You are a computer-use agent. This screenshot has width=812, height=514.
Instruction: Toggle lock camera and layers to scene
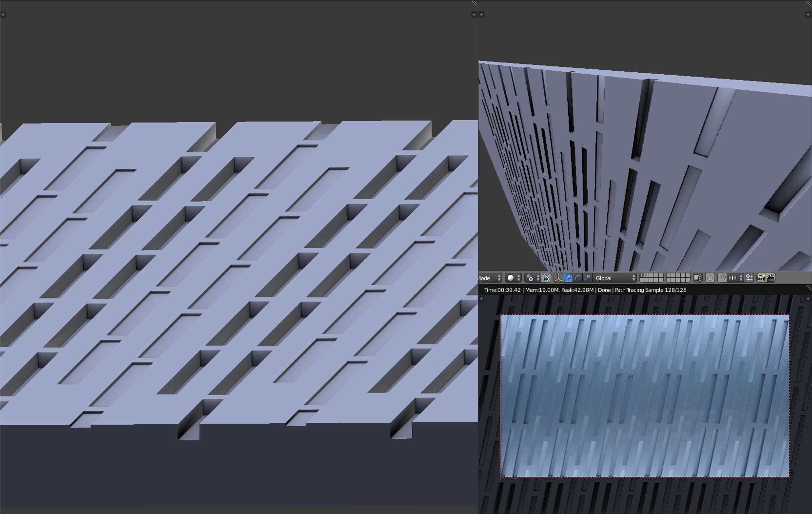(698, 278)
